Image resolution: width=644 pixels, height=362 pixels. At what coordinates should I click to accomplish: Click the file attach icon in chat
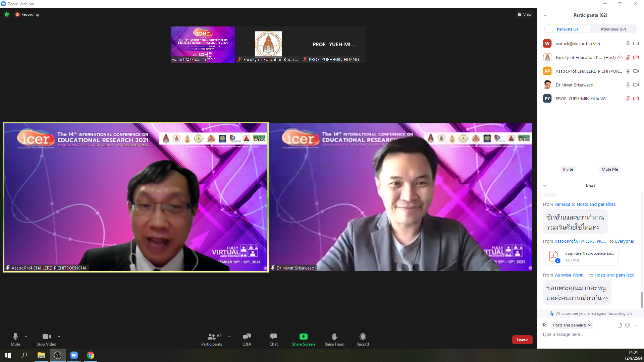pyautogui.click(x=620, y=325)
